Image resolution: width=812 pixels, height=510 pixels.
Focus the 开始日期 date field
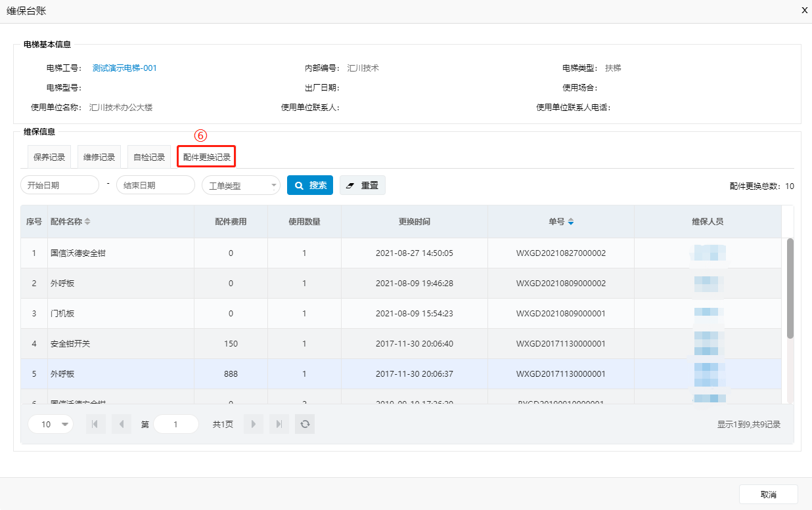click(60, 186)
